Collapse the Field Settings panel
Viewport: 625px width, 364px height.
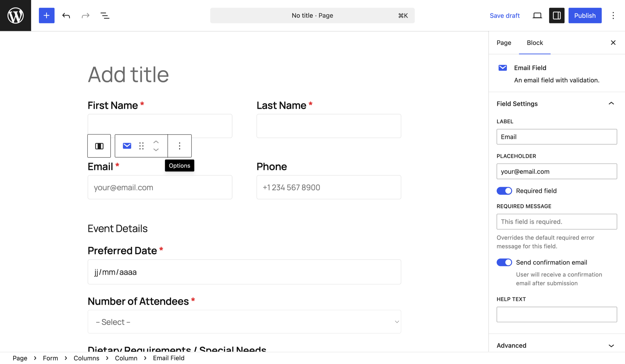point(611,104)
